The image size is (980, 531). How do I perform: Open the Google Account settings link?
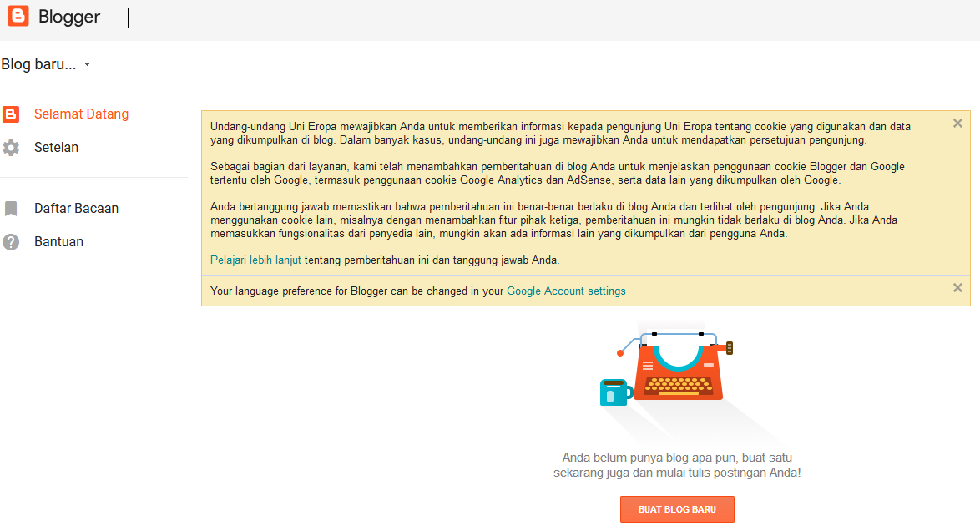click(x=566, y=291)
